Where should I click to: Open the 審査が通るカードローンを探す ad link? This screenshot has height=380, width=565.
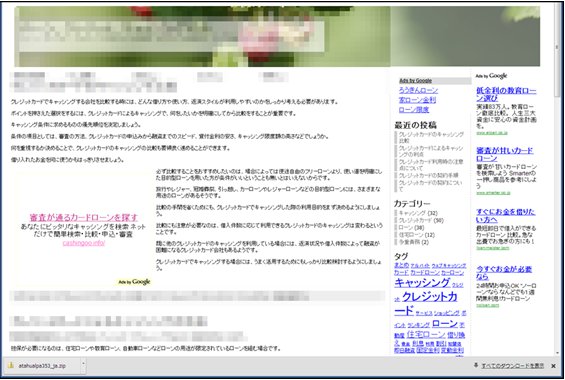coord(84,218)
